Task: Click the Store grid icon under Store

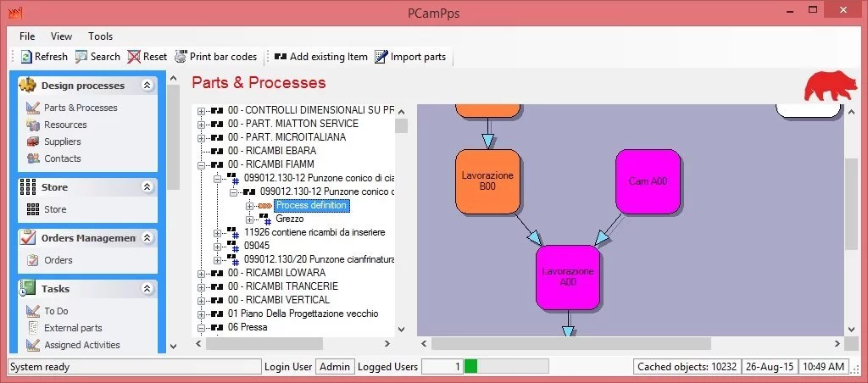Action: coord(33,209)
